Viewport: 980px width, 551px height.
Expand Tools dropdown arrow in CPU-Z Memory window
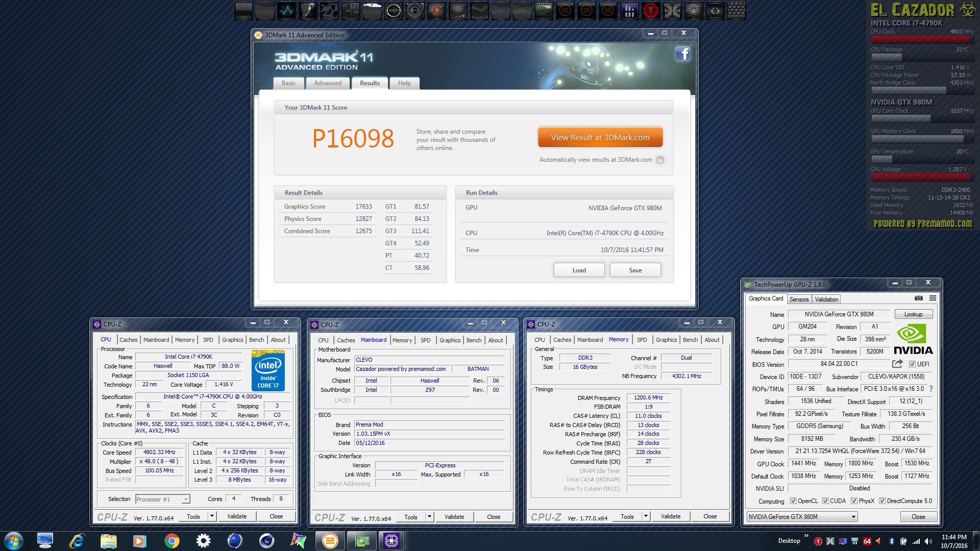(646, 516)
